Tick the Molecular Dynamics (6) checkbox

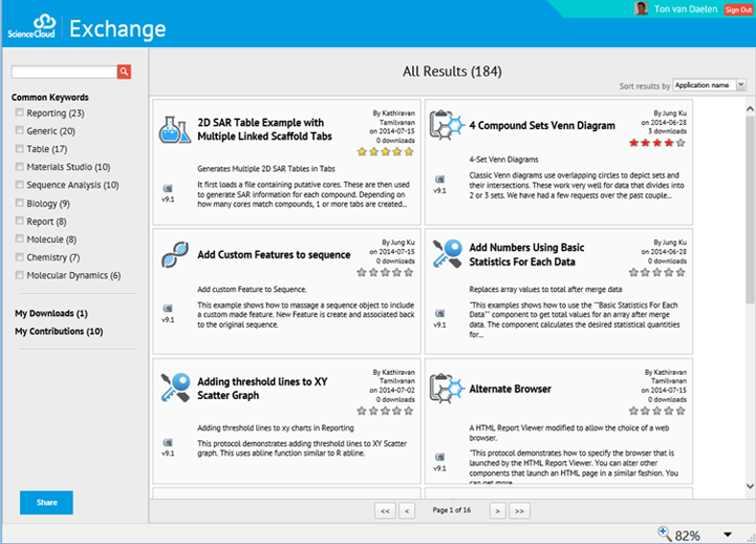coord(19,275)
